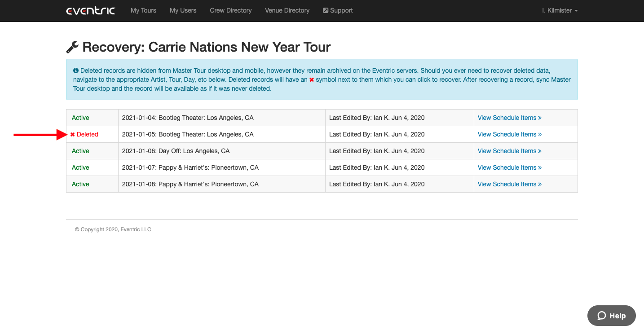This screenshot has height=330, width=644.
Task: Expand the I. Kilmister account dropdown
Action: click(560, 10)
